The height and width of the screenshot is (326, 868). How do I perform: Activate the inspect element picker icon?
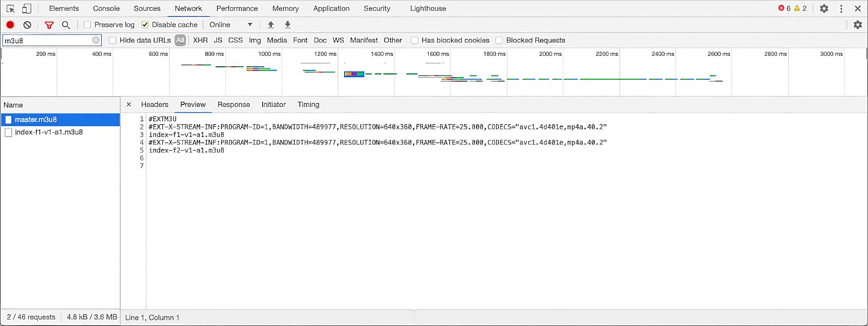[10, 9]
